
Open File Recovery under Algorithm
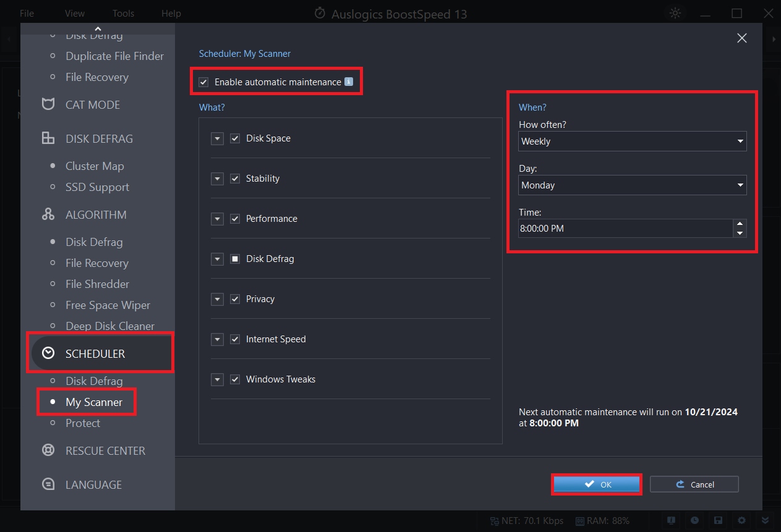click(97, 263)
